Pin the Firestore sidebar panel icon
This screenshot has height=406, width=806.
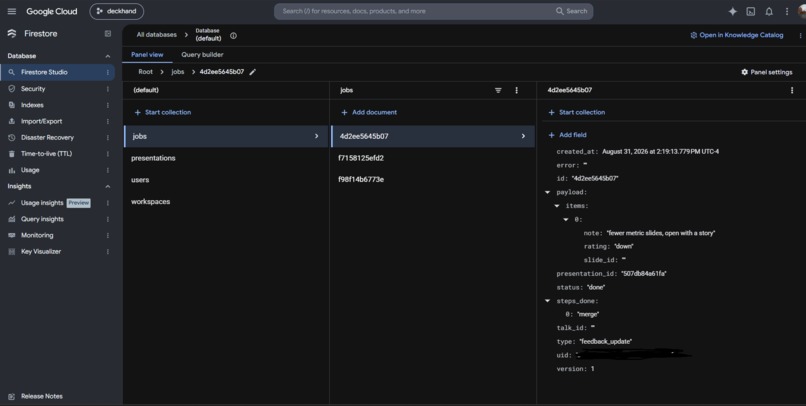click(x=107, y=33)
